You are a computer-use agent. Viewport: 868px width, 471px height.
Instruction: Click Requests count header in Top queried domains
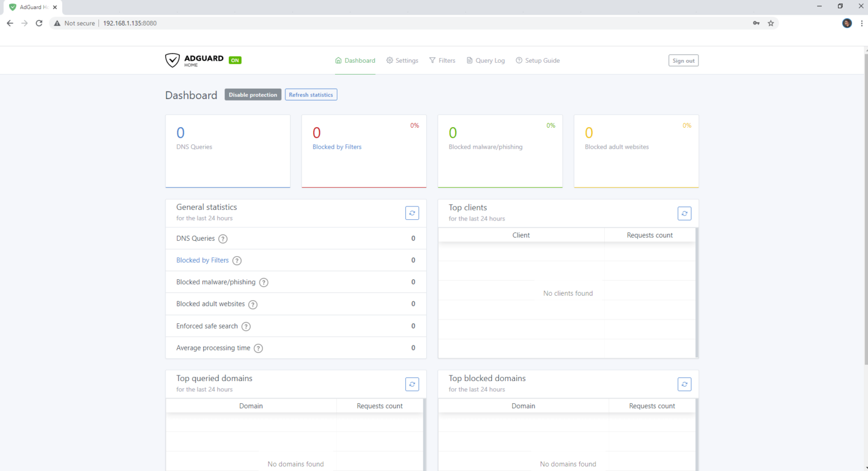[380, 406]
